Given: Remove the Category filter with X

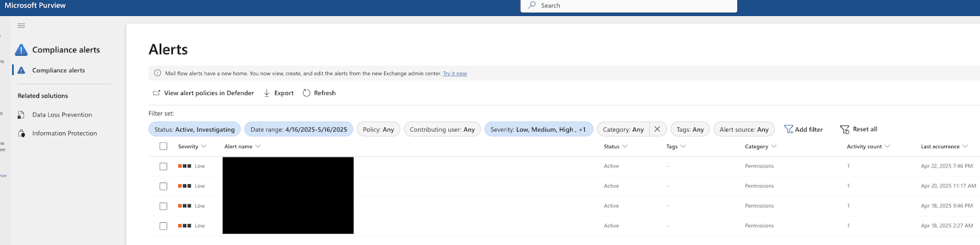Looking at the screenshot, I should 657,129.
